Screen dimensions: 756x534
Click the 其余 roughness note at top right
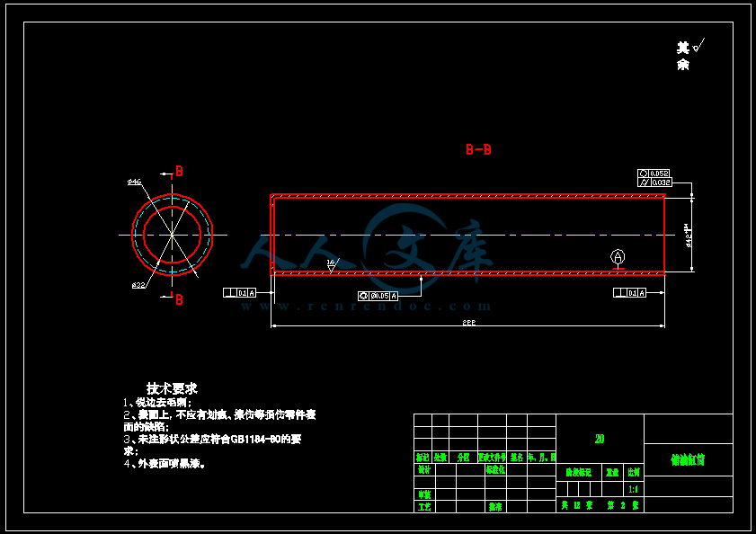[x=690, y=55]
